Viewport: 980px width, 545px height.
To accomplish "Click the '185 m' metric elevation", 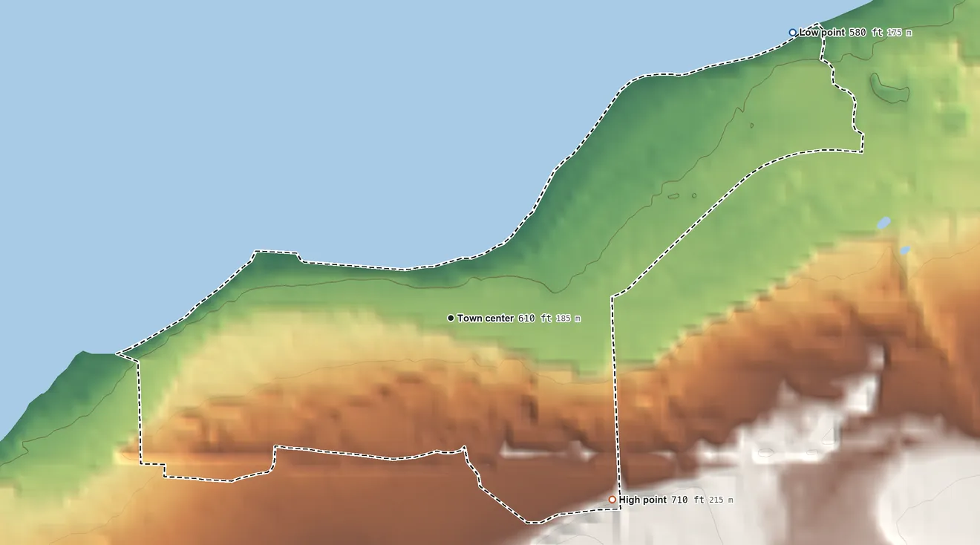I will coord(568,319).
